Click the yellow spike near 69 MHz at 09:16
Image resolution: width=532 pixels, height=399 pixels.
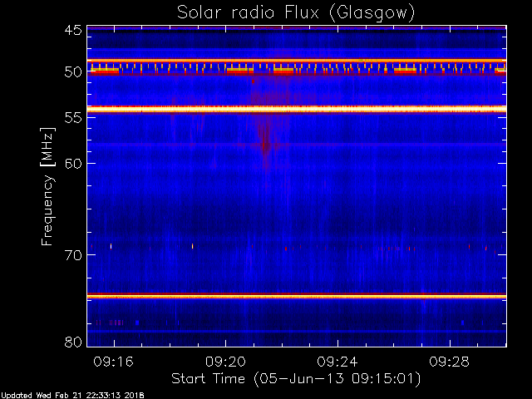click(111, 246)
